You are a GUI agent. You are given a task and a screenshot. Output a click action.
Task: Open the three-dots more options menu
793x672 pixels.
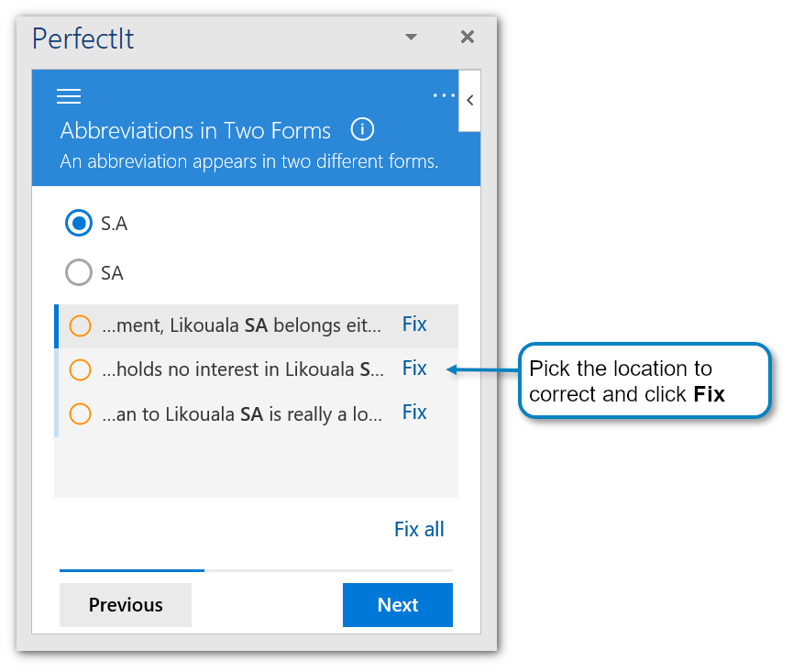click(x=444, y=95)
